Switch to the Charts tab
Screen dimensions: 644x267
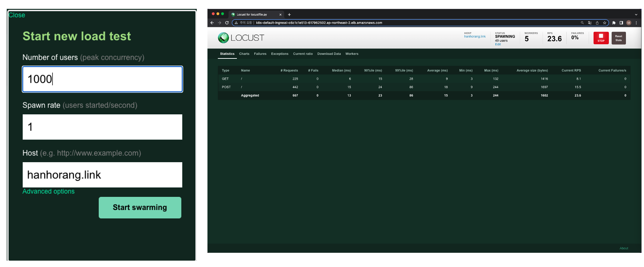pos(244,54)
